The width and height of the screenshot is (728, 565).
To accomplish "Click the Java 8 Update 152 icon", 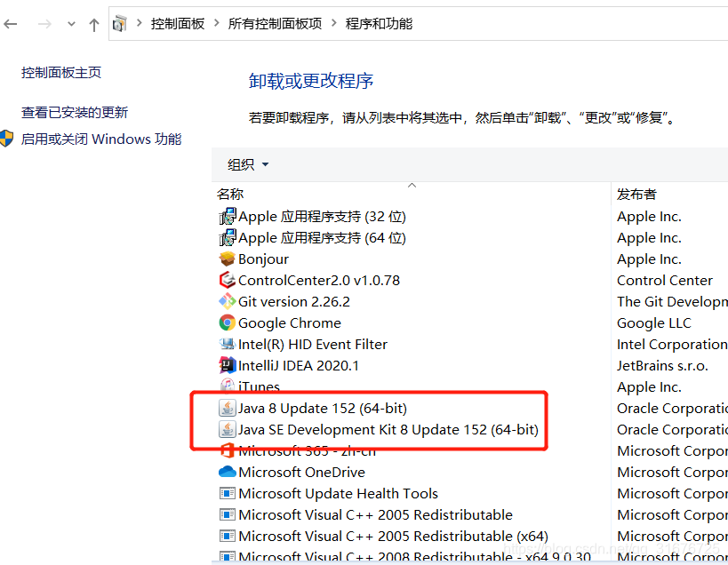I will point(228,408).
